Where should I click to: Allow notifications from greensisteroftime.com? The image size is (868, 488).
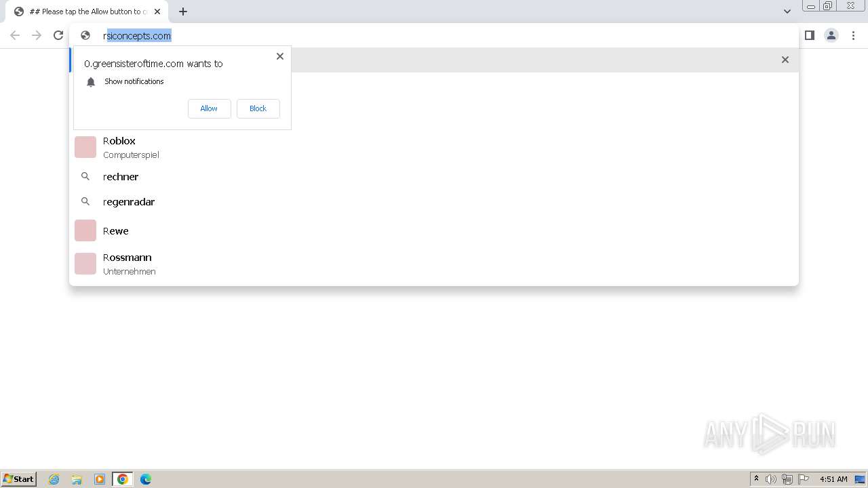(209, 108)
